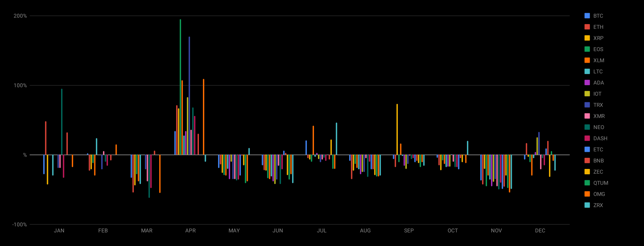Click the NEO legend text
The image size is (644, 246).
599,127
